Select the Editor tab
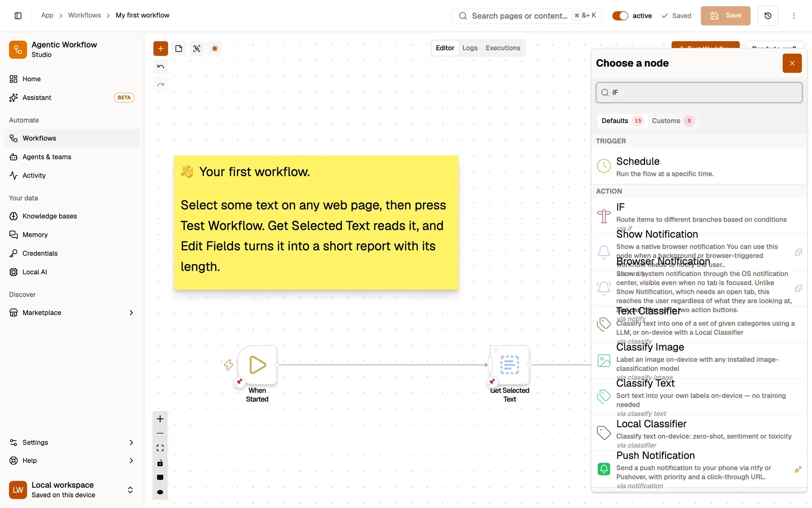Viewport: 812px width, 508px height. click(445, 48)
